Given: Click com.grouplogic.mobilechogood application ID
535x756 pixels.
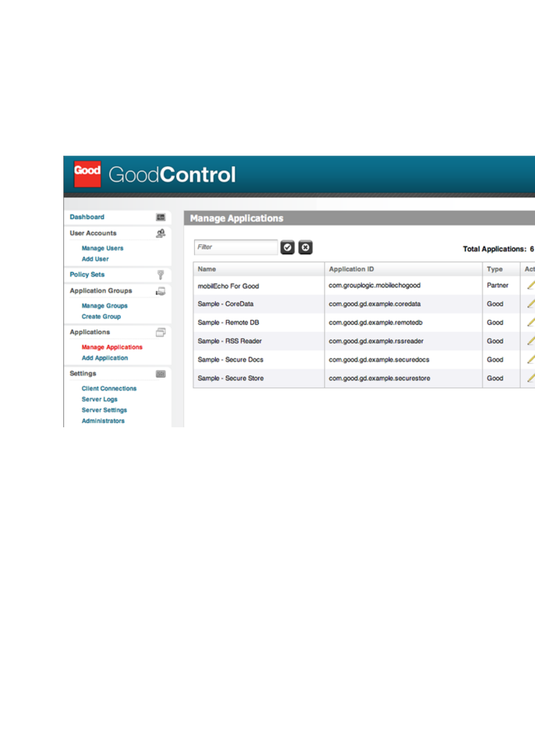Looking at the screenshot, I should [x=375, y=286].
